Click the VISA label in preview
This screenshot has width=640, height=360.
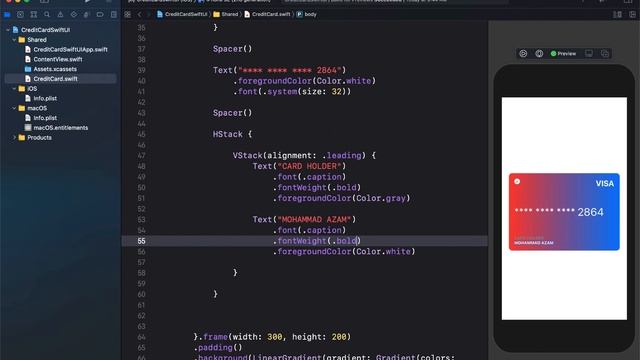604,184
